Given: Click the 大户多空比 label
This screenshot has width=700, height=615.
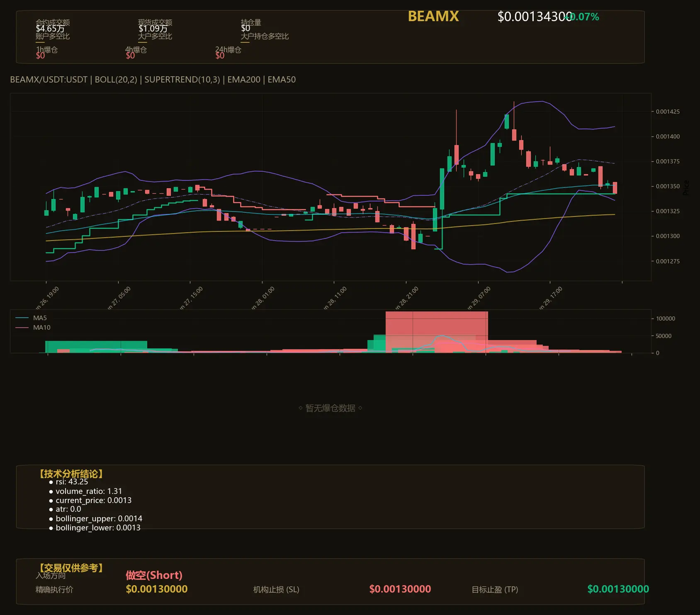Looking at the screenshot, I should (155, 36).
